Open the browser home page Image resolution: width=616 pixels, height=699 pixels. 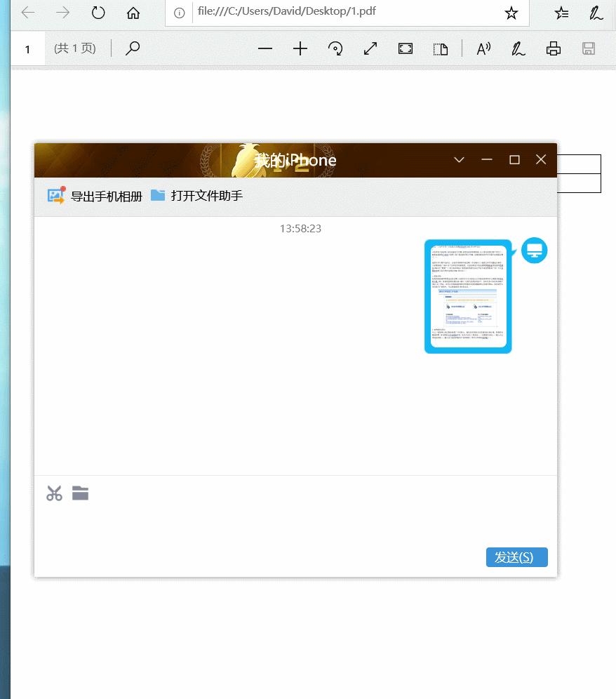click(133, 13)
